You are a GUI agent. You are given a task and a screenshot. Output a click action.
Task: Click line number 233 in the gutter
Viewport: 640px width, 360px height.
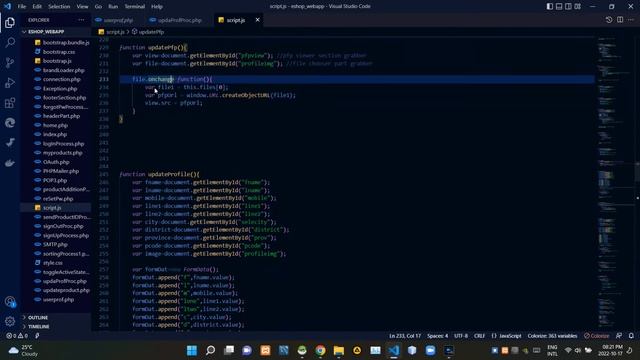point(104,79)
